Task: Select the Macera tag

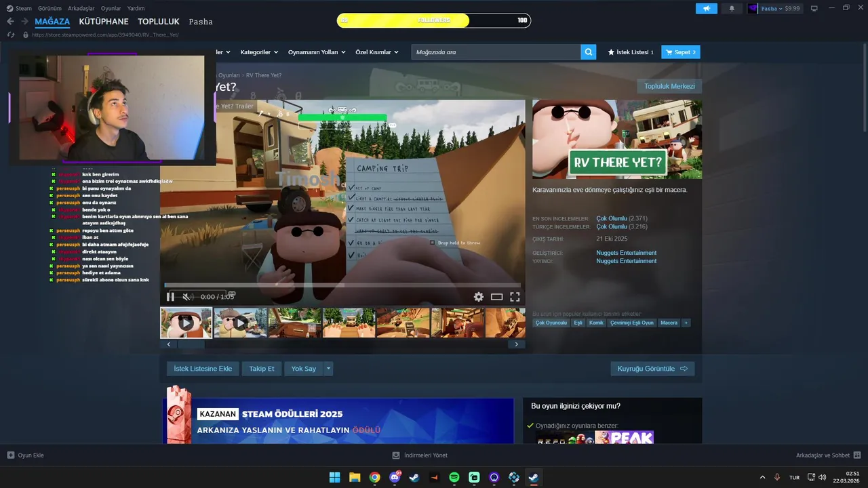Action: 669,323
